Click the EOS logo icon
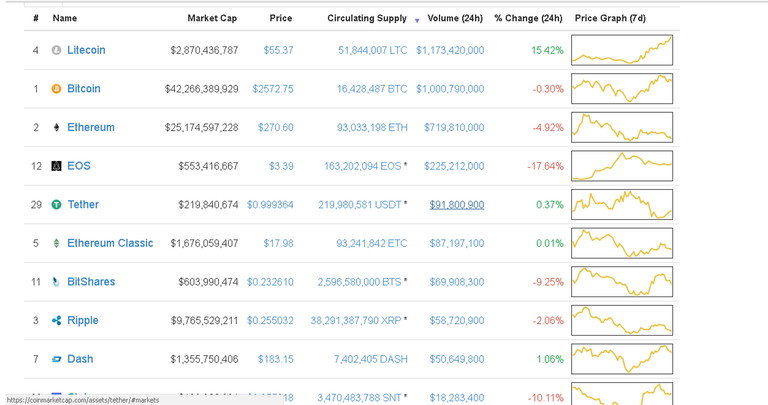 (56, 166)
